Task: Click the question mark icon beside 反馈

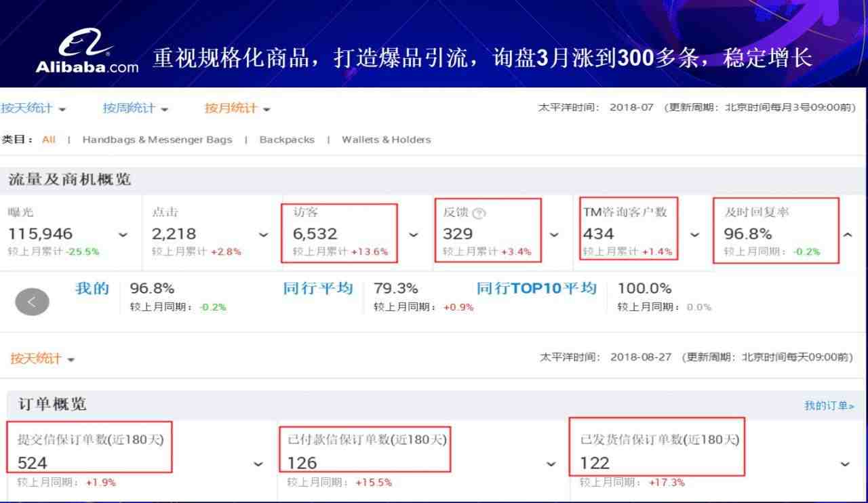Action: click(479, 214)
